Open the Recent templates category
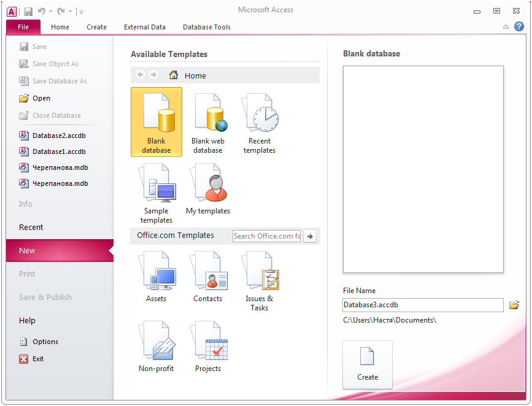532x406 pixels. coord(260,123)
